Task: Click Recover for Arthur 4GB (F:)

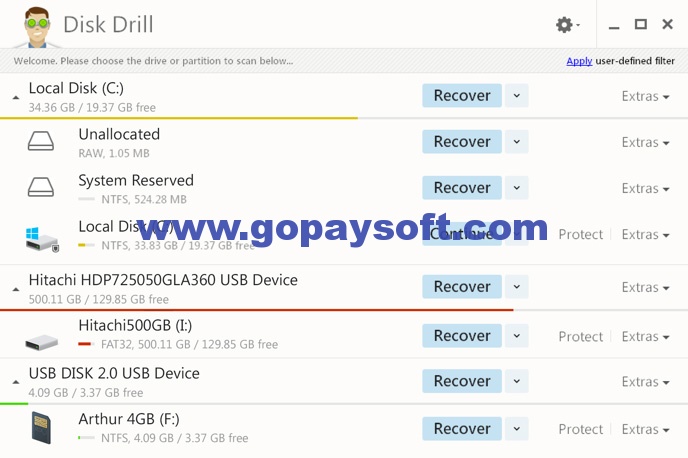Action: (462, 429)
